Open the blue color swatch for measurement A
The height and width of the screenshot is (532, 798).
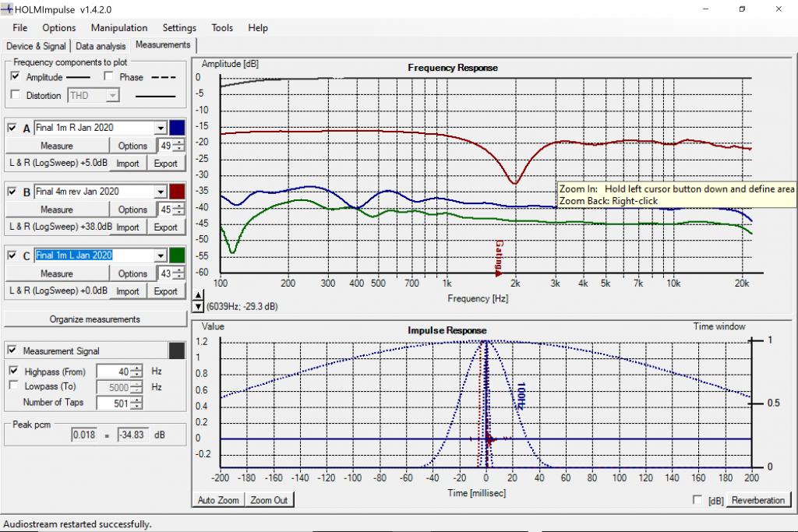[x=177, y=128]
